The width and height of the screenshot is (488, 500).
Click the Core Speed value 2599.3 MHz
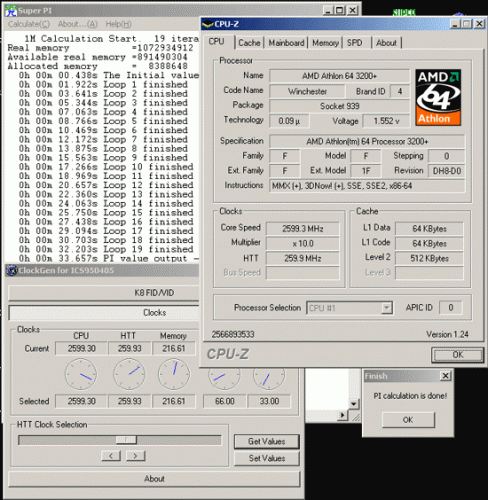click(303, 229)
